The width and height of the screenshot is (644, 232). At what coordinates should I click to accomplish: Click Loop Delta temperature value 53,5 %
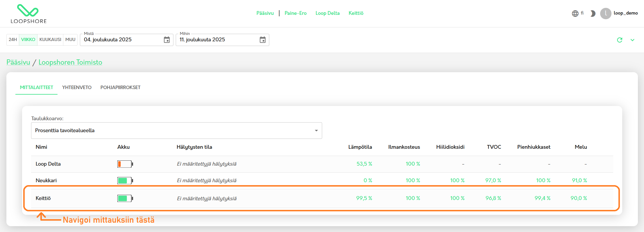pos(364,164)
